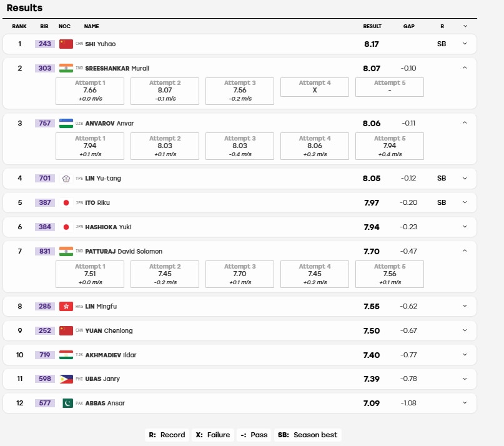Click the Tajikistan flag beside AKHMADIEV Ildar

66,355
